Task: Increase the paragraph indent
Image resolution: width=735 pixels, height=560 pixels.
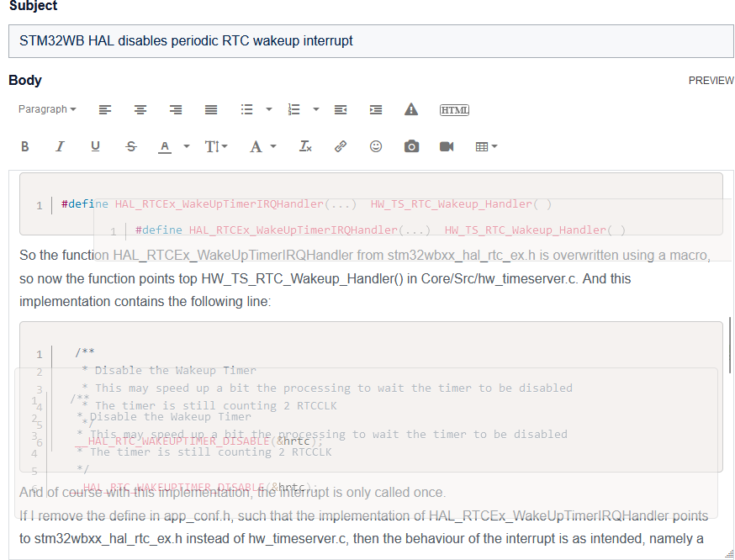Action: 375,109
